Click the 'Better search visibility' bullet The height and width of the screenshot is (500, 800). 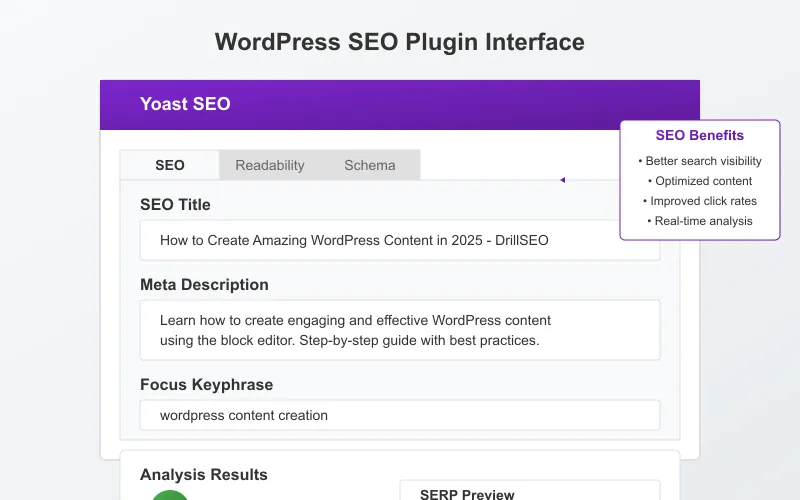coord(699,161)
